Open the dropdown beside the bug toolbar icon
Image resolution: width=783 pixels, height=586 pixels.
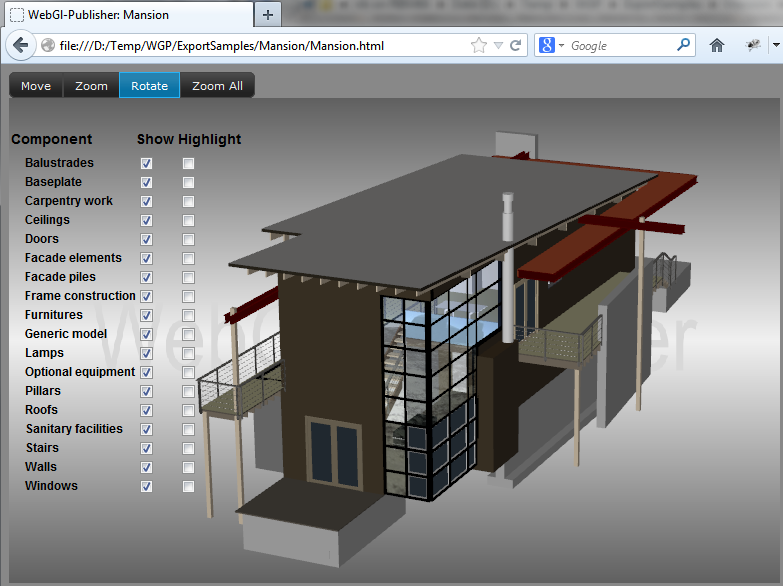click(776, 45)
